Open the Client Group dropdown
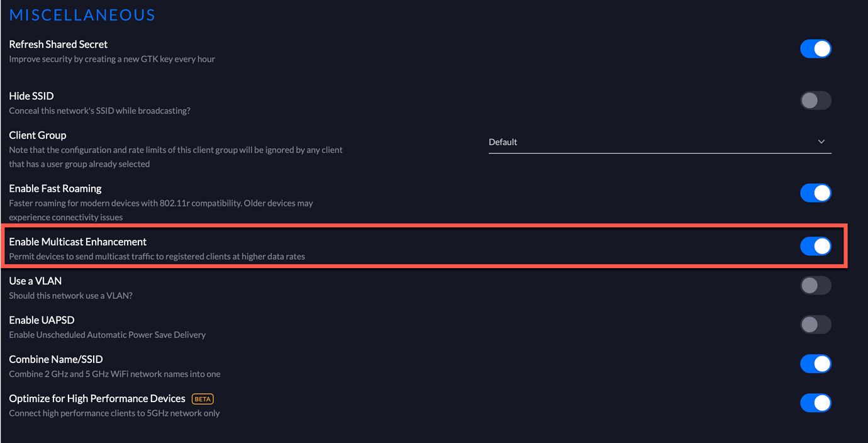 pos(659,142)
